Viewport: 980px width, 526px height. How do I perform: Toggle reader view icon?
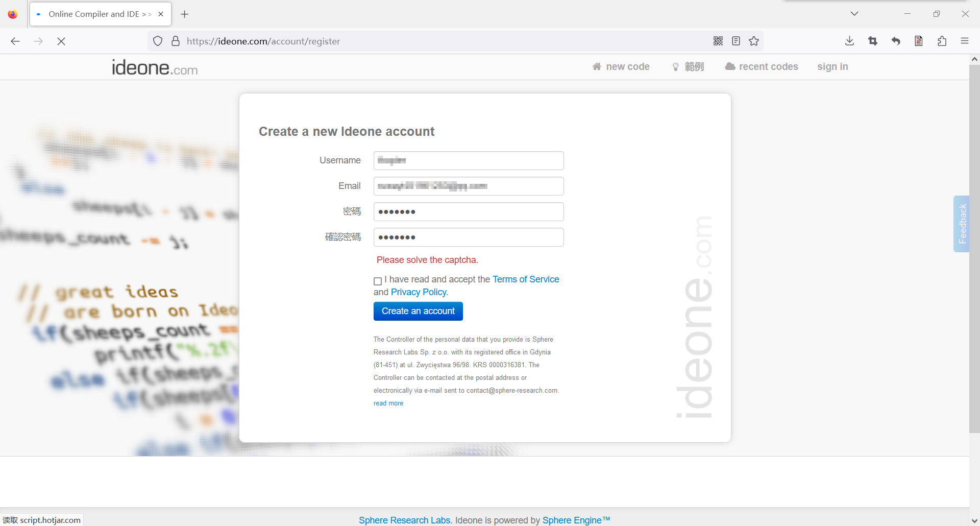pos(736,41)
